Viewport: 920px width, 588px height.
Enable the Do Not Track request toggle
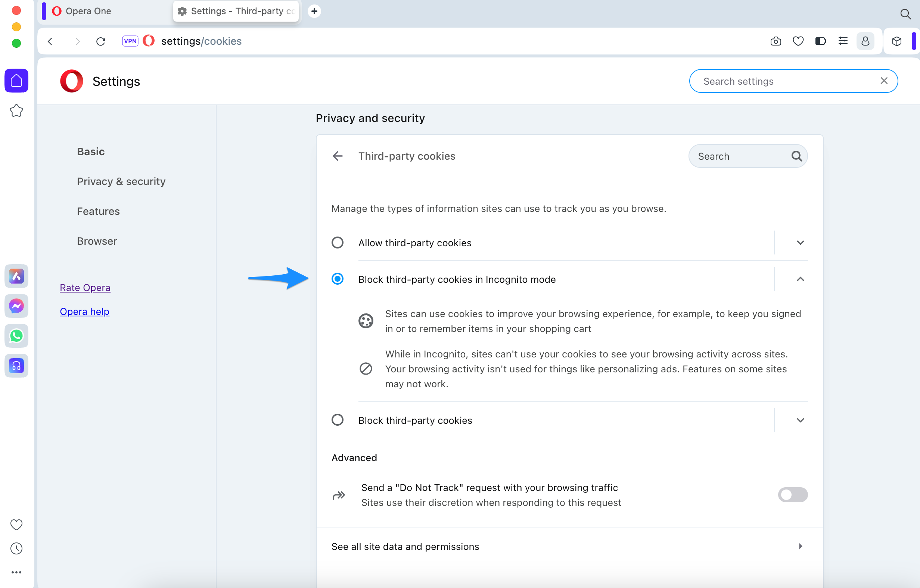(792, 495)
